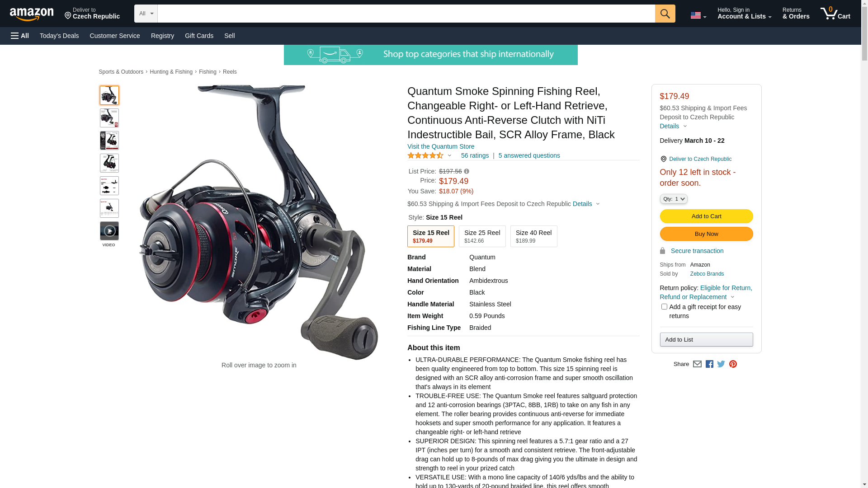Share product via Pinterest icon
Image resolution: width=868 pixels, height=488 pixels.
tap(733, 364)
